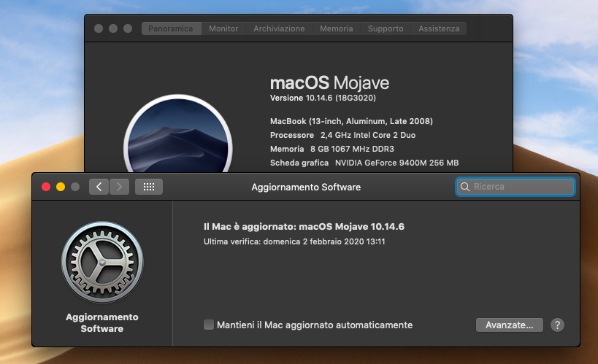Viewport: 598px width, 364px height.
Task: Open the Archiviazione tab
Action: pyautogui.click(x=279, y=28)
